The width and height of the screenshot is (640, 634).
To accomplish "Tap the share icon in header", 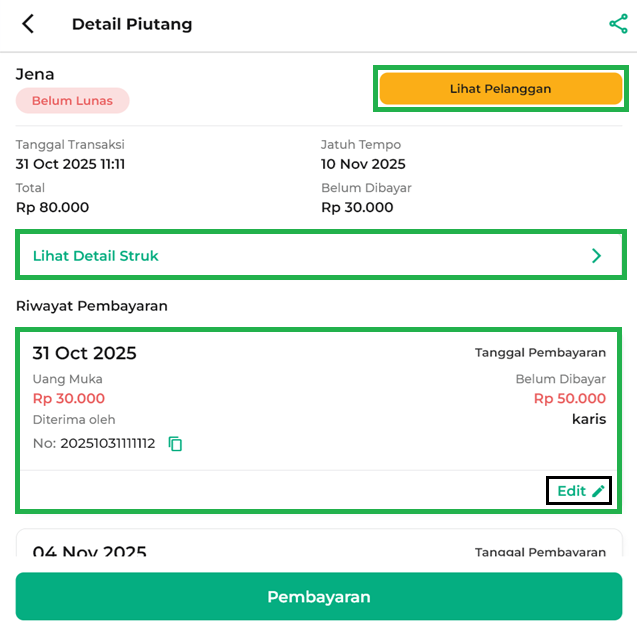I will pyautogui.click(x=618, y=24).
